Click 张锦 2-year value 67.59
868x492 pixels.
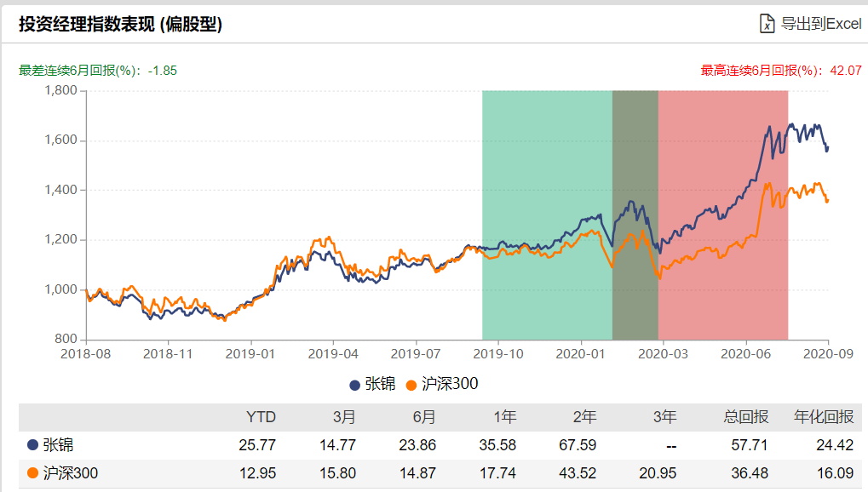pyautogui.click(x=578, y=445)
